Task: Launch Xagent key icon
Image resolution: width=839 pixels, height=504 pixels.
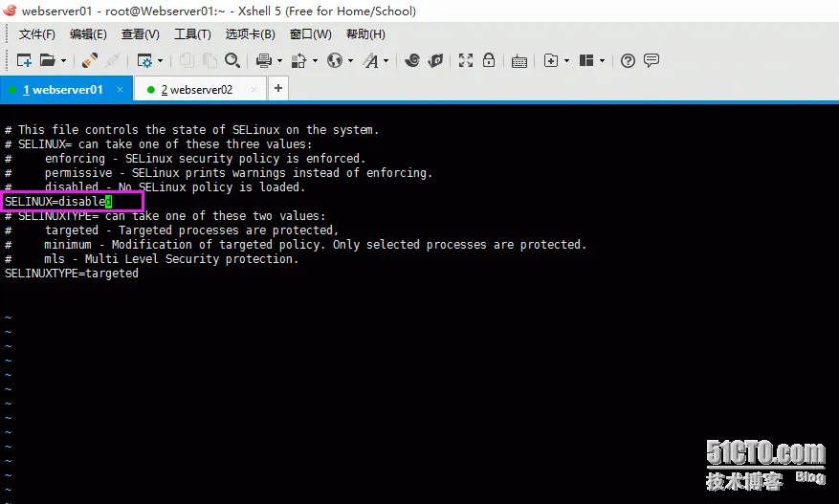Action: coord(435,60)
